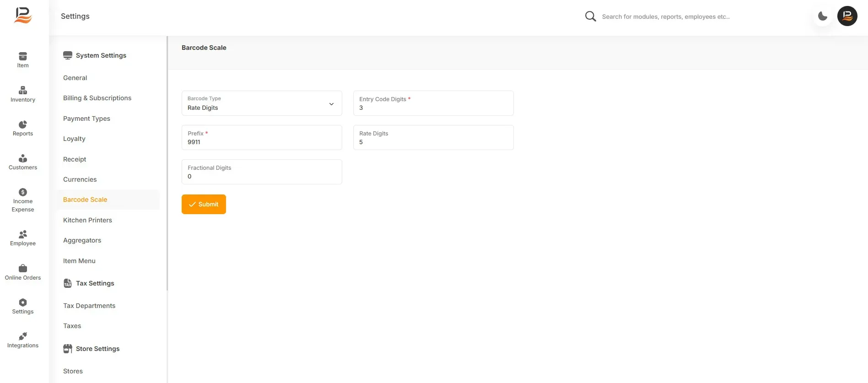Open the Settings hexagon icon
The width and height of the screenshot is (868, 383).
[23, 302]
